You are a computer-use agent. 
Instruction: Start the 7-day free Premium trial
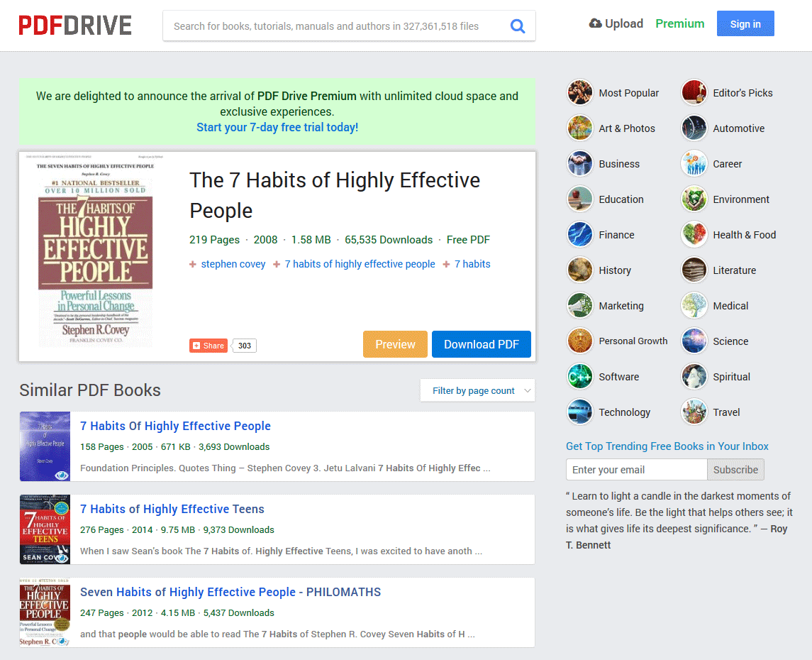(x=277, y=127)
